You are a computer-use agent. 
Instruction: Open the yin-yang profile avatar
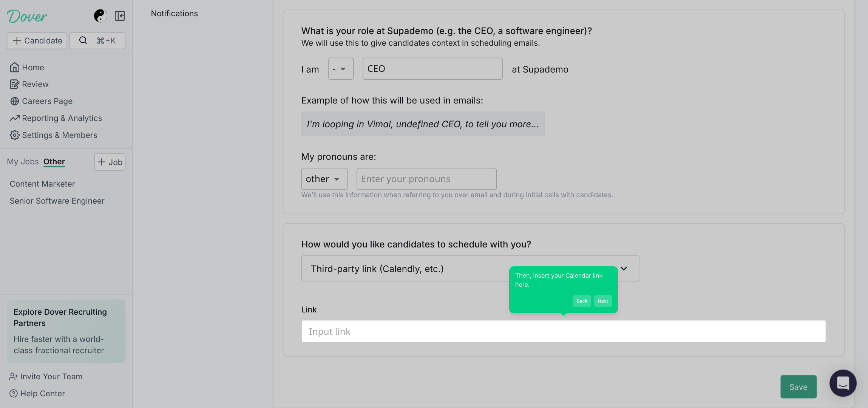(x=100, y=16)
